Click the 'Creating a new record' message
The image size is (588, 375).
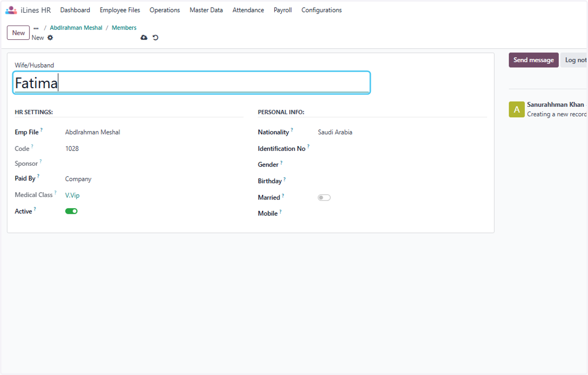557,114
